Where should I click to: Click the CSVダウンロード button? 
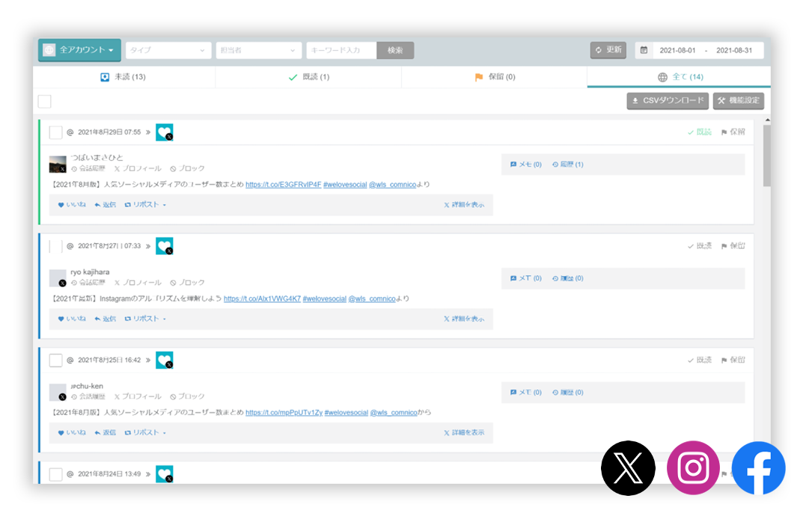click(668, 101)
